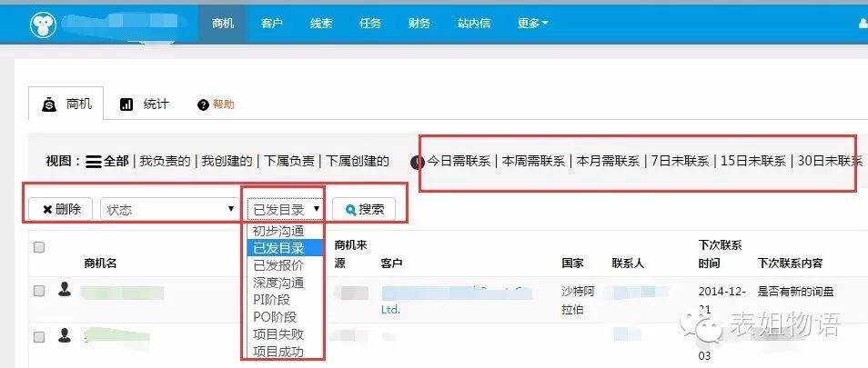The height and width of the screenshot is (368, 868).
Task: Filter by 本周需联系
Action: coord(534,162)
